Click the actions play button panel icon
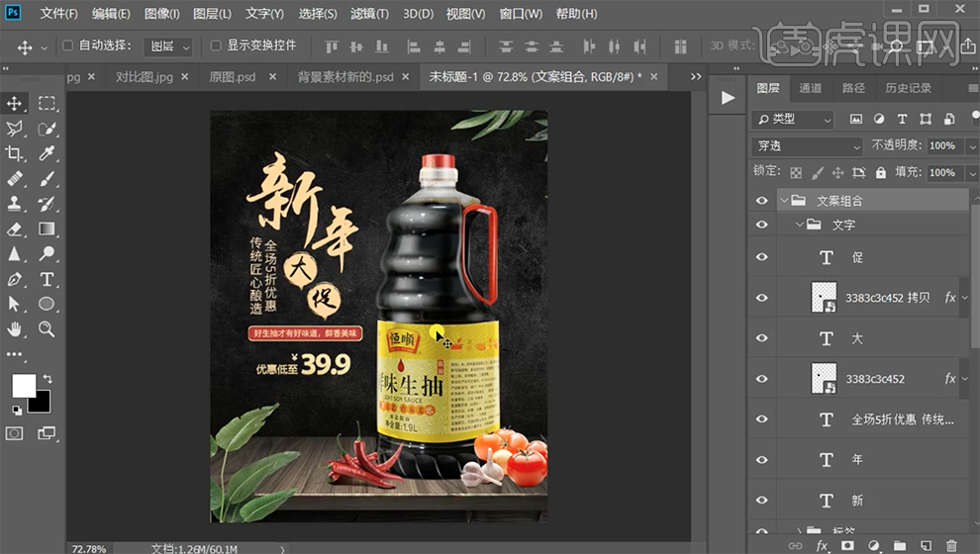This screenshot has height=554, width=980. [x=728, y=98]
